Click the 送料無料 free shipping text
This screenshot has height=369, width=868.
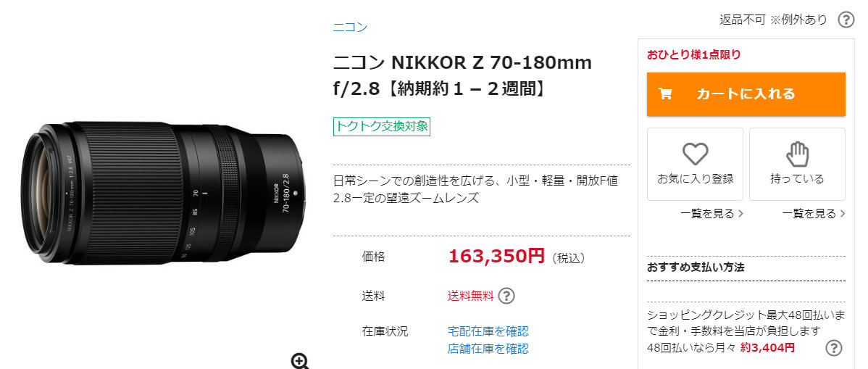[x=470, y=296]
